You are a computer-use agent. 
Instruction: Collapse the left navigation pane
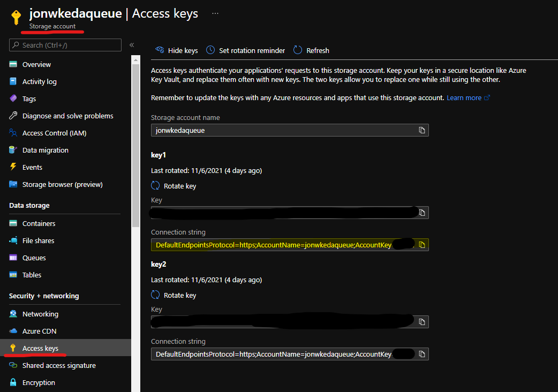point(131,45)
